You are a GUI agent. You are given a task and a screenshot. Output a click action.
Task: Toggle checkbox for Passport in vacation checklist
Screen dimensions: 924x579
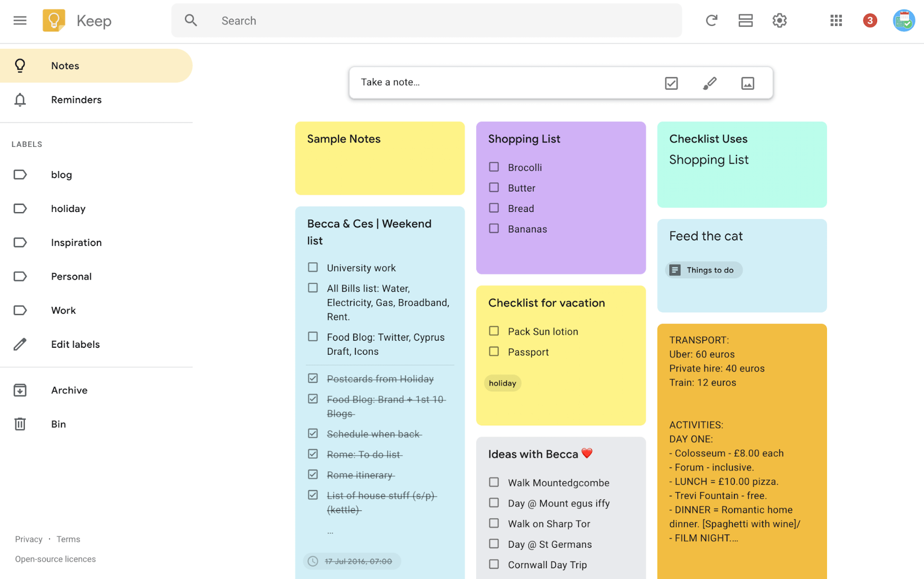[494, 351]
